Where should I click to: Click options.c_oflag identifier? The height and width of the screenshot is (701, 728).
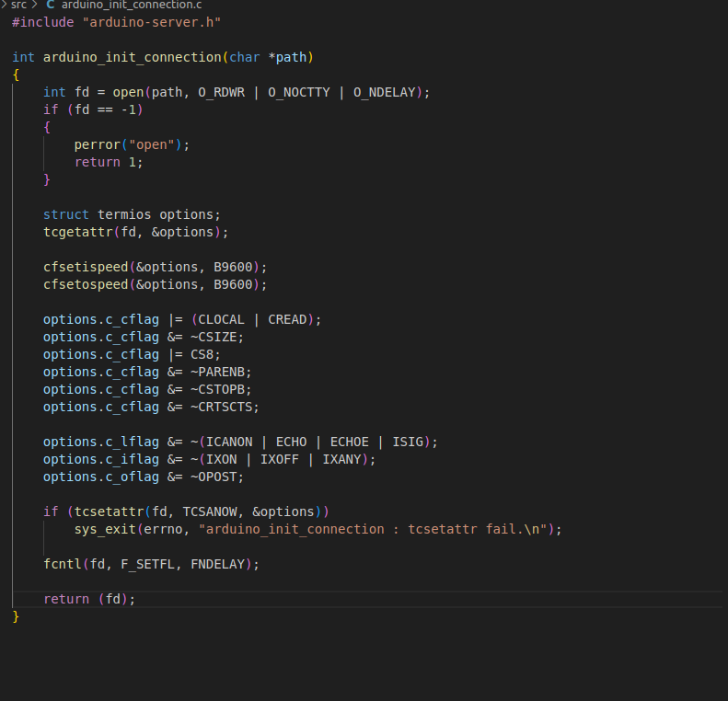tap(101, 477)
